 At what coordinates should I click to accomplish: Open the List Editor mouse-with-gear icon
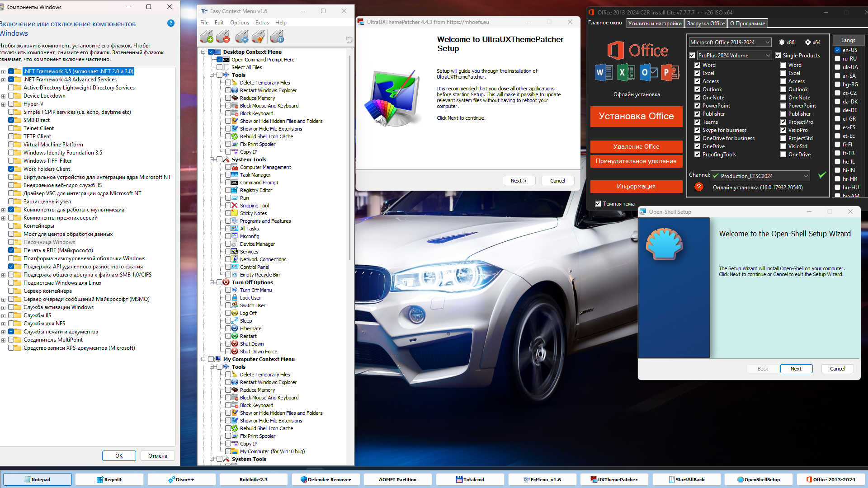[x=242, y=37]
